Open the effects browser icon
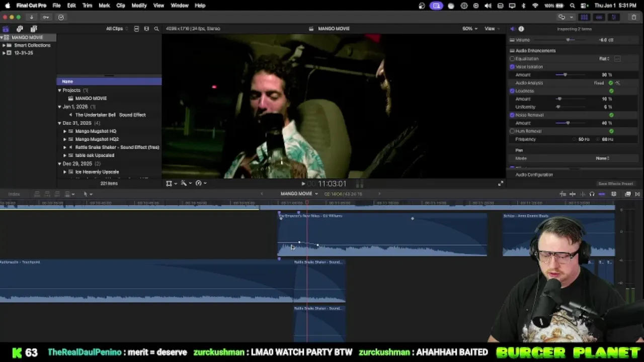Image resolution: width=644 pixels, height=362 pixels. [x=628, y=194]
